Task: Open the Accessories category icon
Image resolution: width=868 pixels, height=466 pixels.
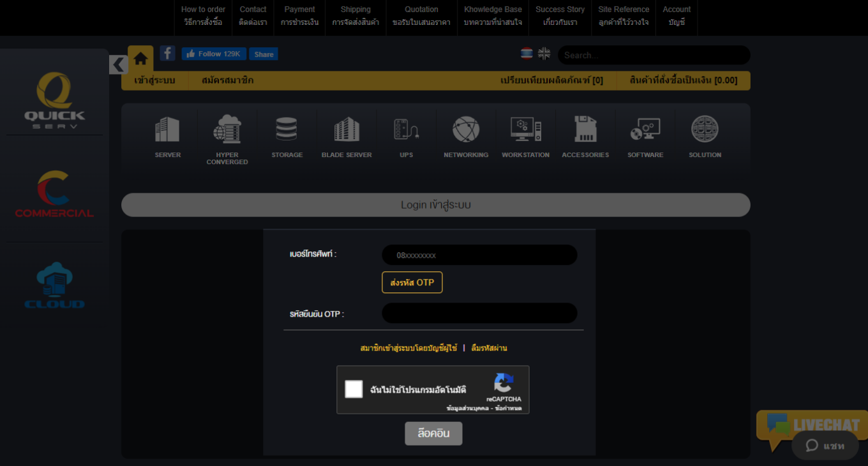Action: 585,129
